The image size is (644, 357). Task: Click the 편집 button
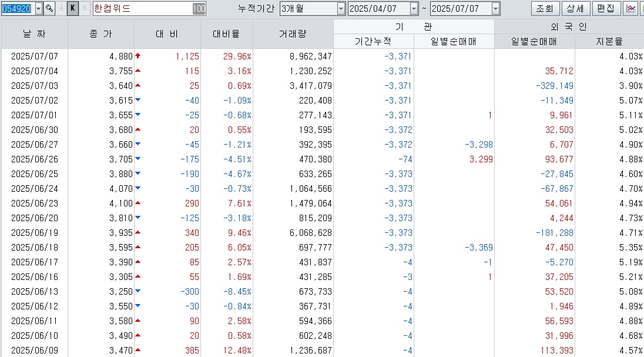point(606,8)
